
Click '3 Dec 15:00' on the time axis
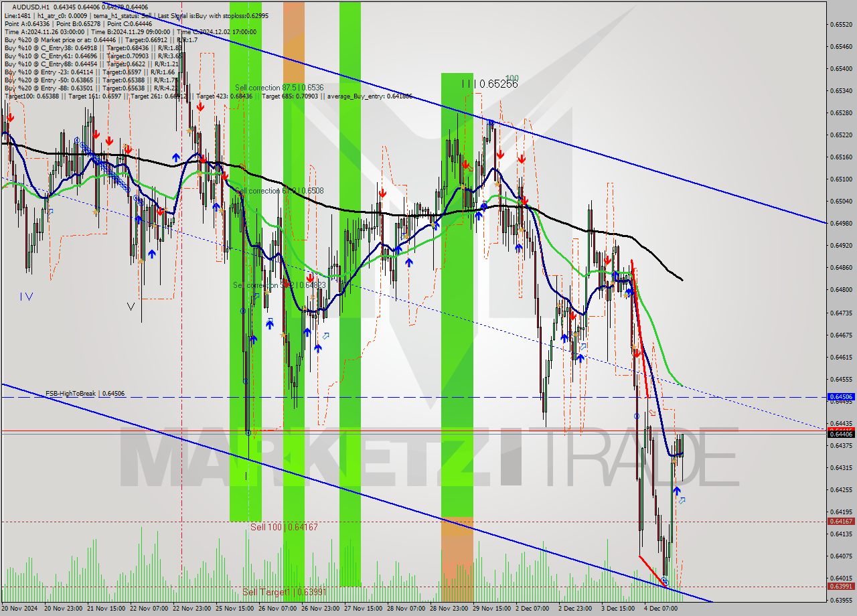[x=618, y=609]
